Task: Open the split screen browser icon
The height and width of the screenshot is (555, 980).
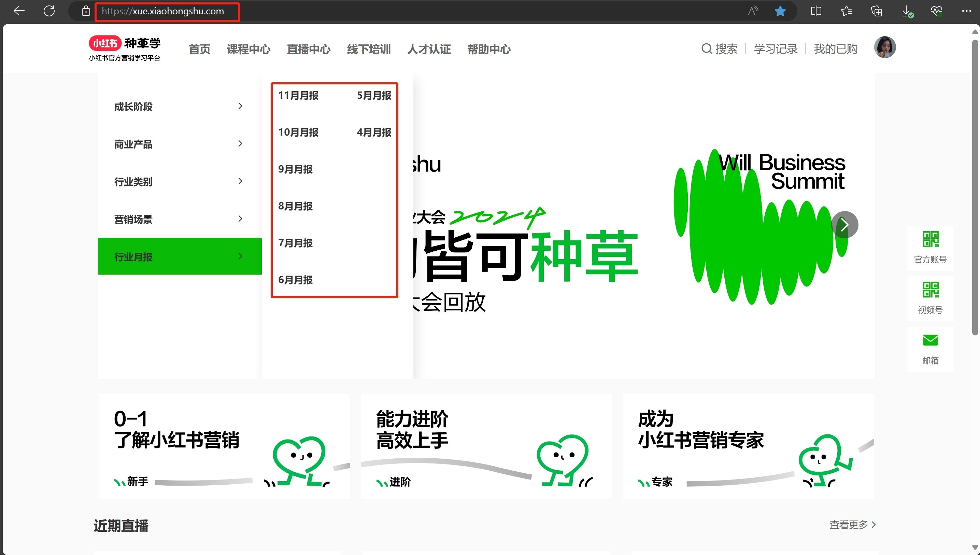Action: [816, 11]
